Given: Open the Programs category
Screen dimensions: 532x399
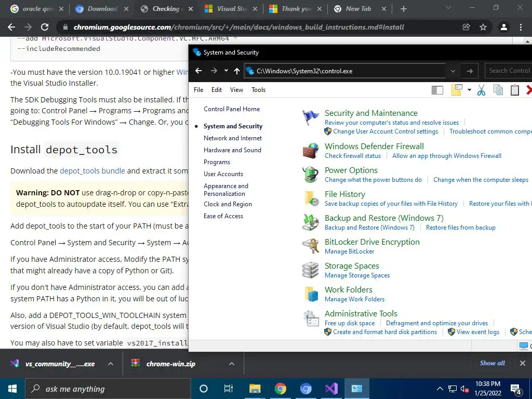Looking at the screenshot, I should coord(217,162).
